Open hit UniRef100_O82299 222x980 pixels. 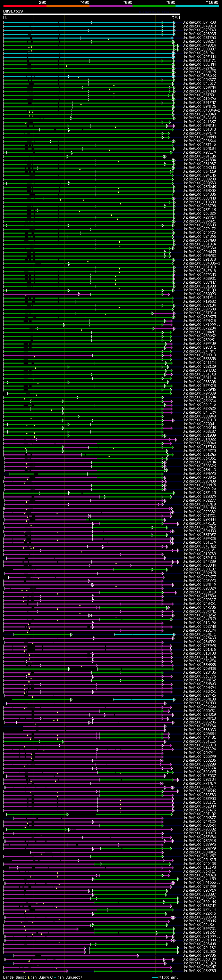click(199, 764)
